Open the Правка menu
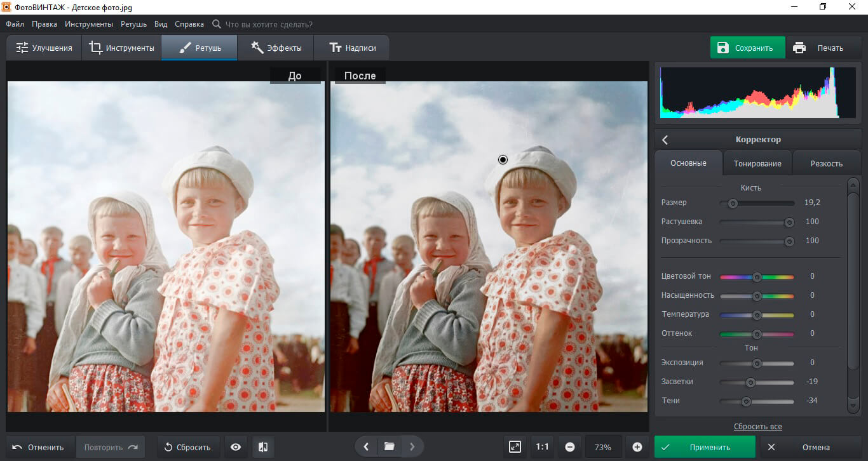This screenshot has height=461, width=868. pos(44,24)
